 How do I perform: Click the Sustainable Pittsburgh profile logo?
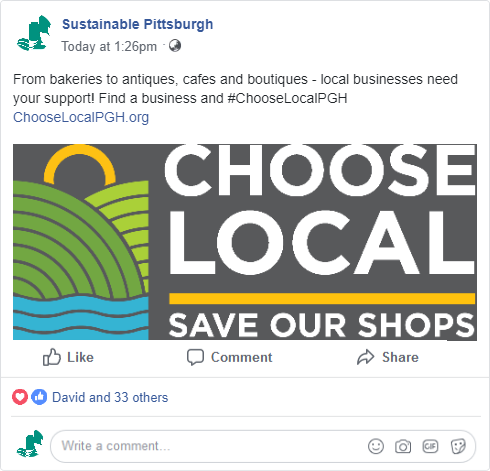(34, 33)
